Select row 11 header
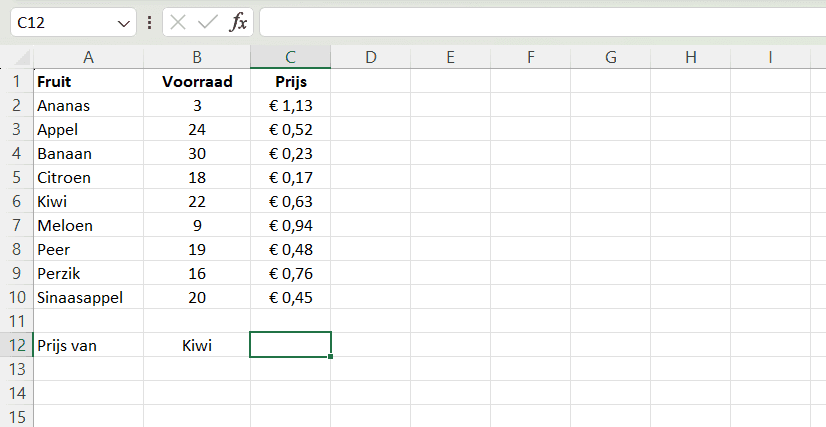This screenshot has height=427, width=826. click(16, 321)
